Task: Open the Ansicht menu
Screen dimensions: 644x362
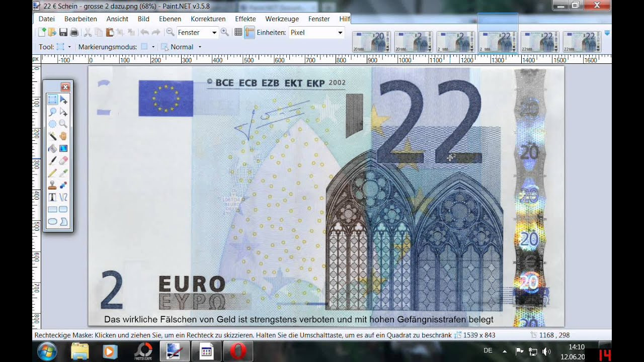Action: tap(117, 19)
